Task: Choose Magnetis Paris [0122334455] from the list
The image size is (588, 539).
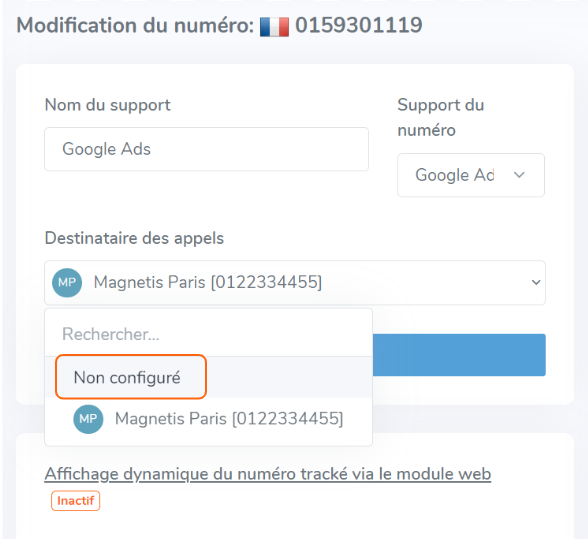Action: click(x=208, y=419)
